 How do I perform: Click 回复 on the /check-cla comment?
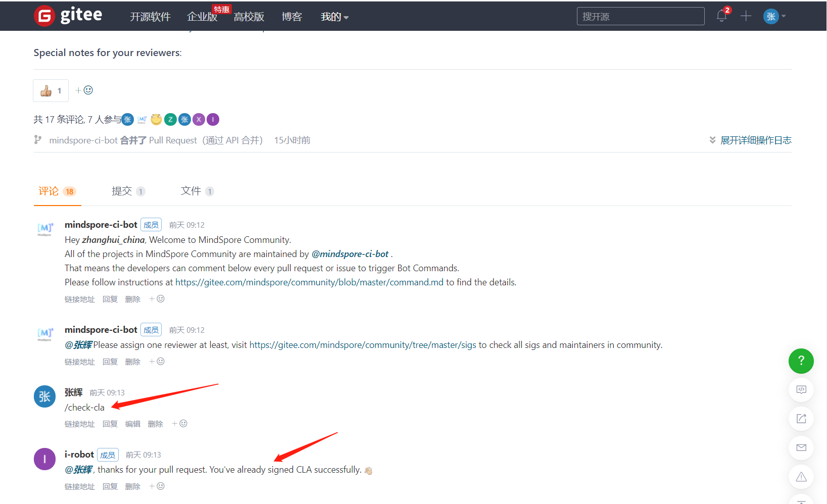[110, 424]
